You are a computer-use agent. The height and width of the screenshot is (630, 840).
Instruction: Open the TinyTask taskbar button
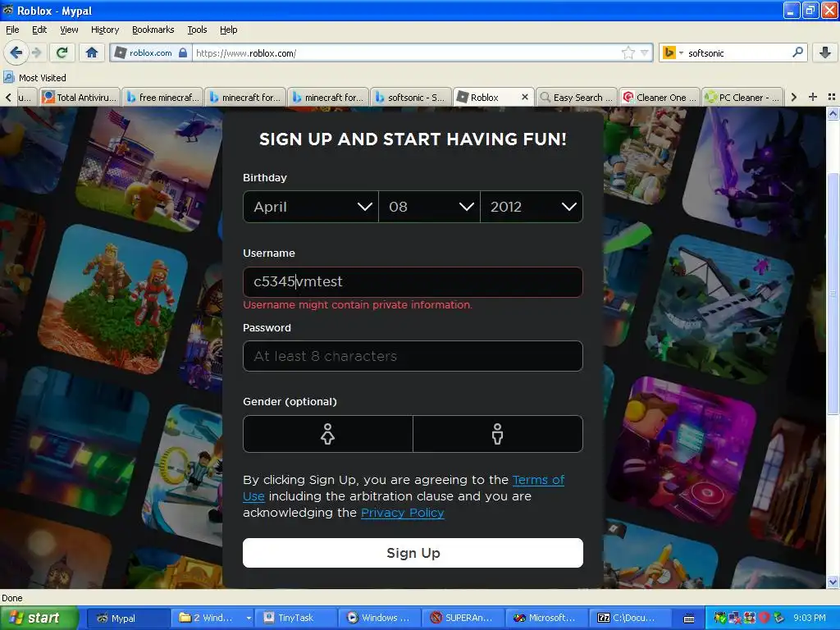(x=295, y=618)
